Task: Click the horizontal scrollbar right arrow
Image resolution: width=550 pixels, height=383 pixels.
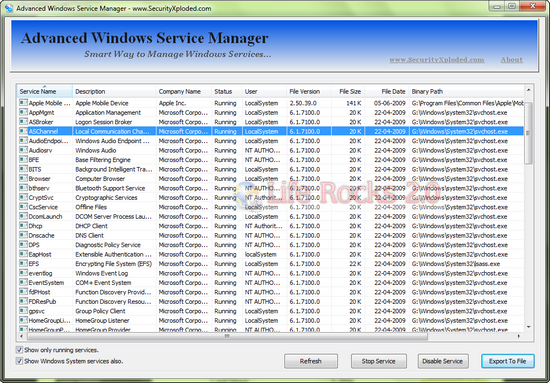Action: [518, 336]
